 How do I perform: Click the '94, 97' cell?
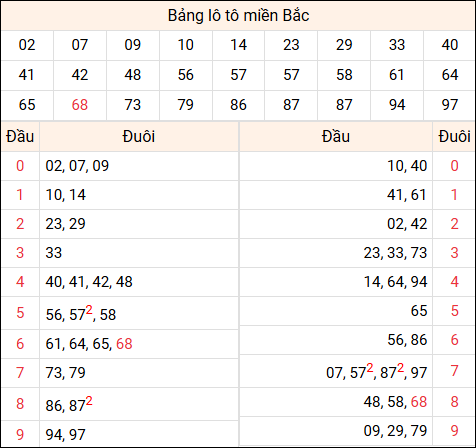pyautogui.click(x=139, y=434)
